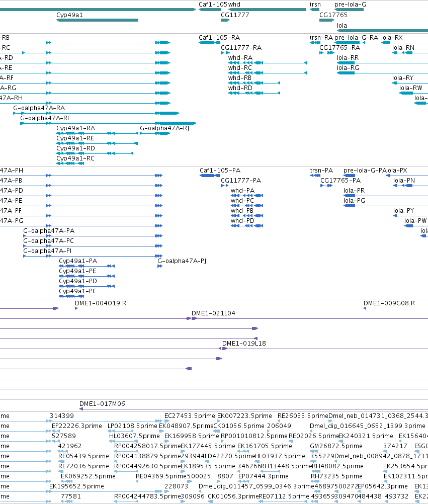Image resolution: width=428 pixels, height=504 pixels.
Task: Click protein Caf1-105-PA label
Action: pos(220,171)
